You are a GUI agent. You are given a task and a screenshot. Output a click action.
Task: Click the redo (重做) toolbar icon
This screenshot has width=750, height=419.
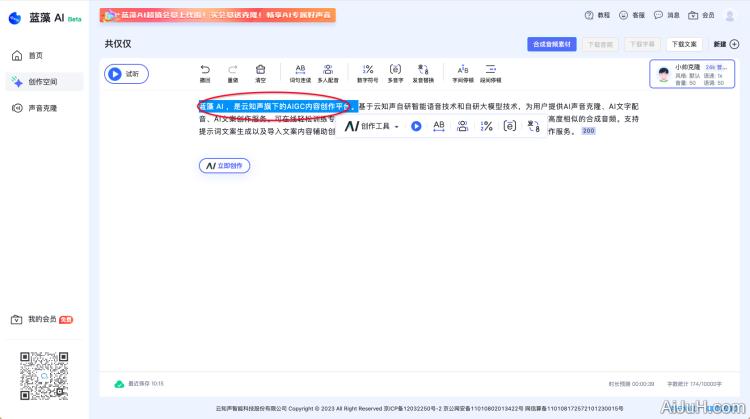tap(233, 72)
